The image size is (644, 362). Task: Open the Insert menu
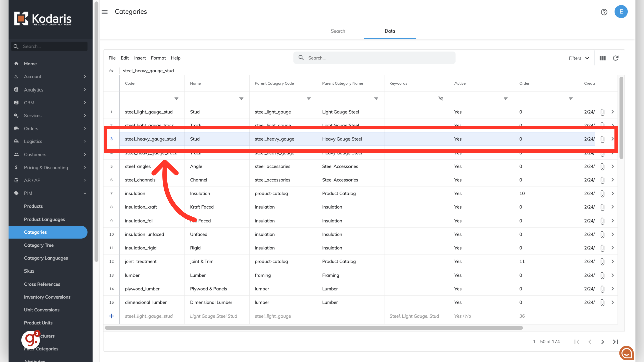140,58
